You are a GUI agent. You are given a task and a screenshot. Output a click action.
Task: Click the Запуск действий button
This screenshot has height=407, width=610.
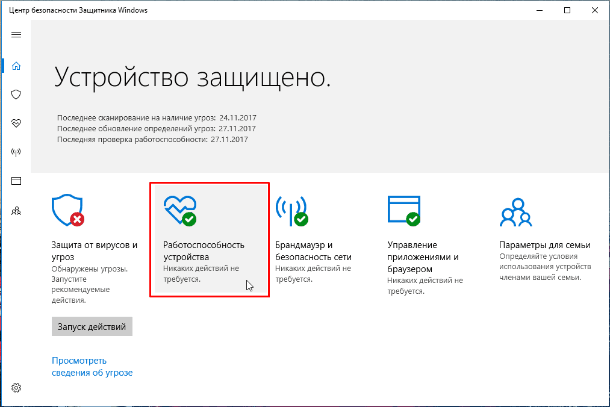coord(92,326)
